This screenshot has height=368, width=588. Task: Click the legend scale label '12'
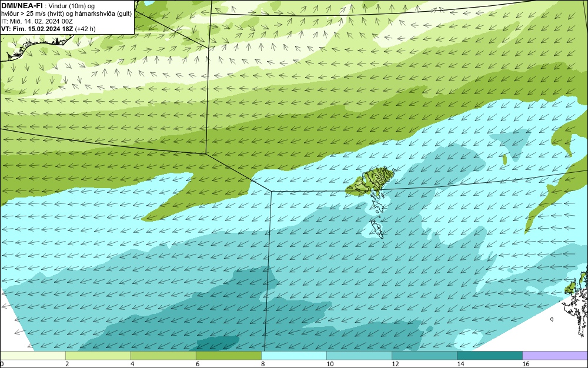click(395, 364)
